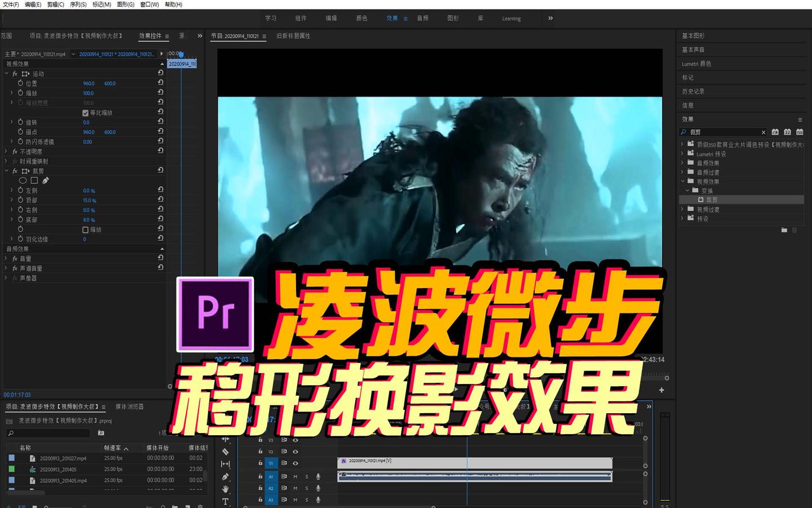The width and height of the screenshot is (812, 508).
Task: Open the Lumetri 颜色 panel
Action: (696, 64)
